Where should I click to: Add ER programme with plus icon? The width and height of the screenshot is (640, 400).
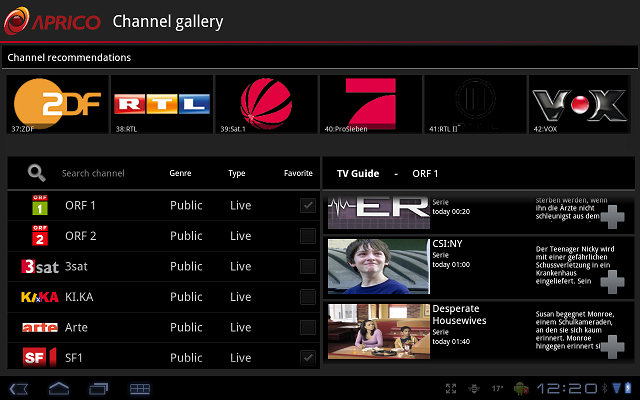tap(612, 217)
